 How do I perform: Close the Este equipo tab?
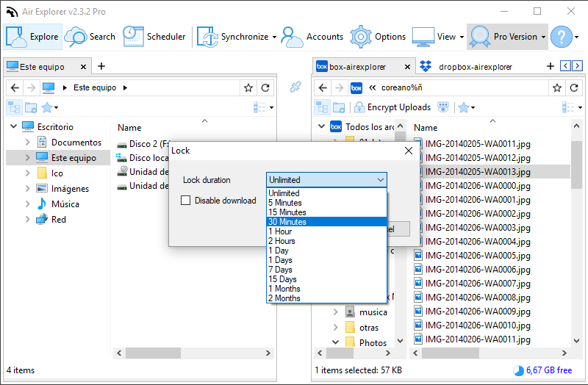(x=83, y=67)
